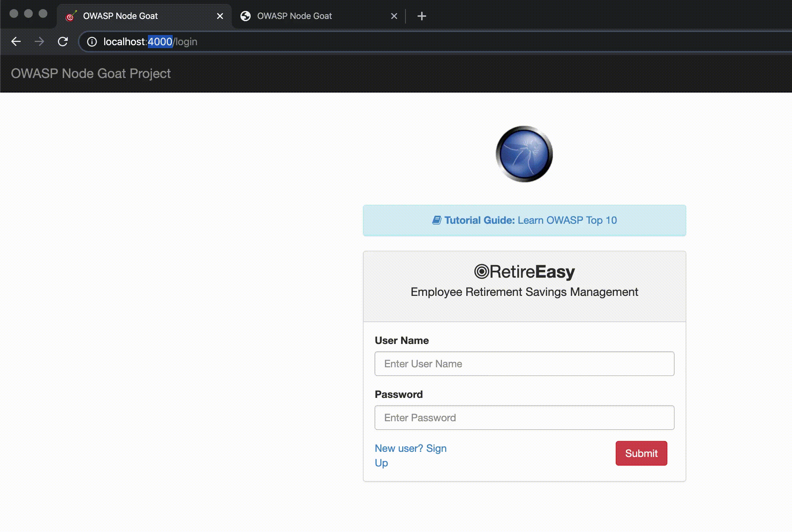Select the User Name input field
The image size is (792, 532).
coord(524,363)
